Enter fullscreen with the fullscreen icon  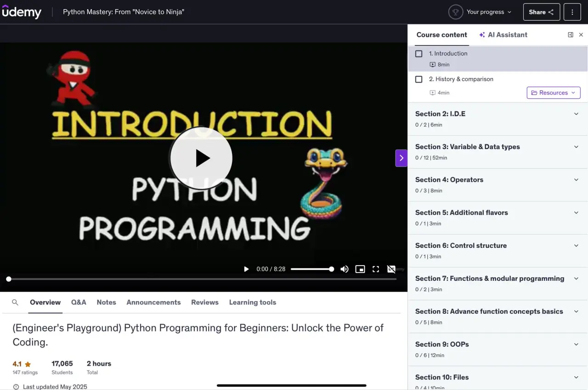pos(376,269)
